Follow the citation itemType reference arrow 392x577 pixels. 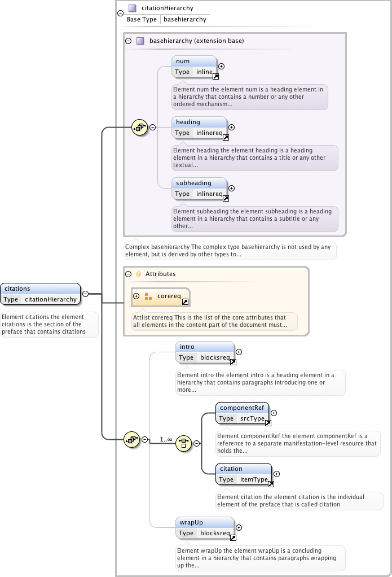(x=271, y=484)
